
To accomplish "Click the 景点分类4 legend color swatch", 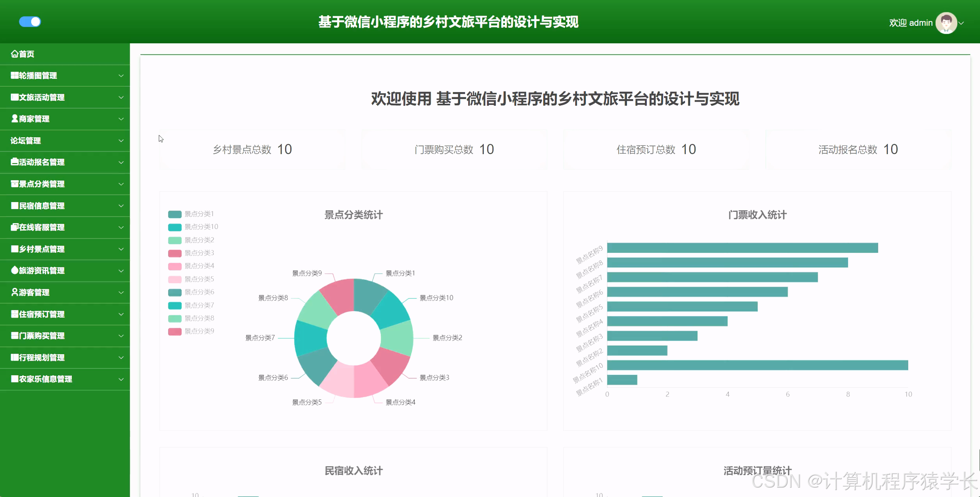I will [x=174, y=266].
